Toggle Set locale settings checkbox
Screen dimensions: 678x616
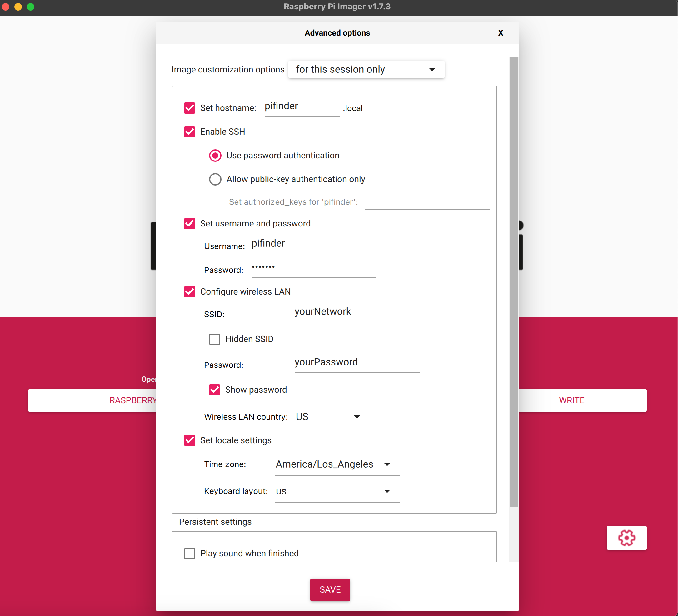click(x=190, y=440)
